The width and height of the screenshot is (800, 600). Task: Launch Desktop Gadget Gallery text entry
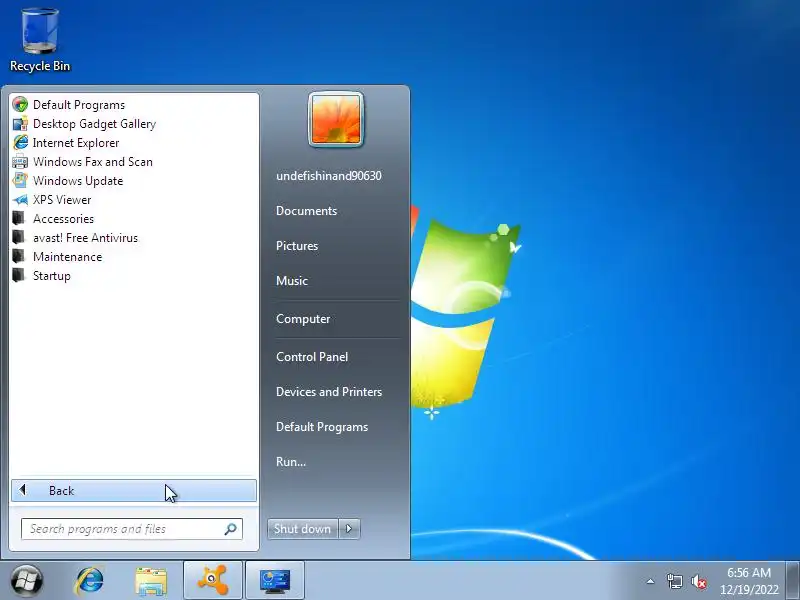pyautogui.click(x=94, y=124)
